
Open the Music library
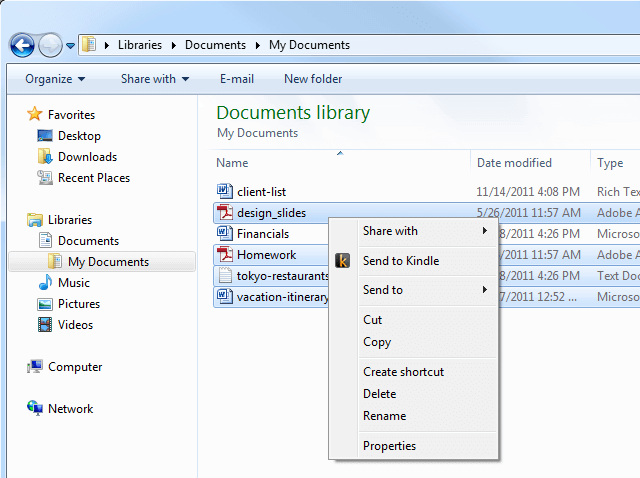(74, 283)
